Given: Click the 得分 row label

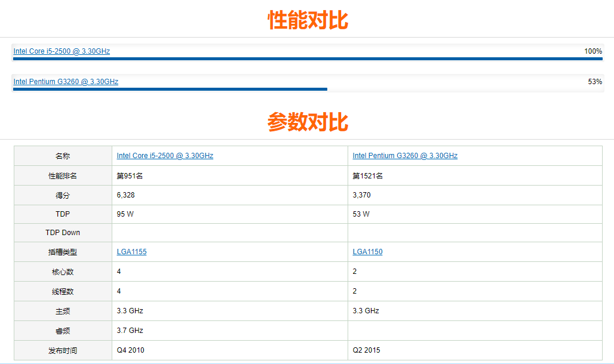Looking at the screenshot, I should point(63,195).
